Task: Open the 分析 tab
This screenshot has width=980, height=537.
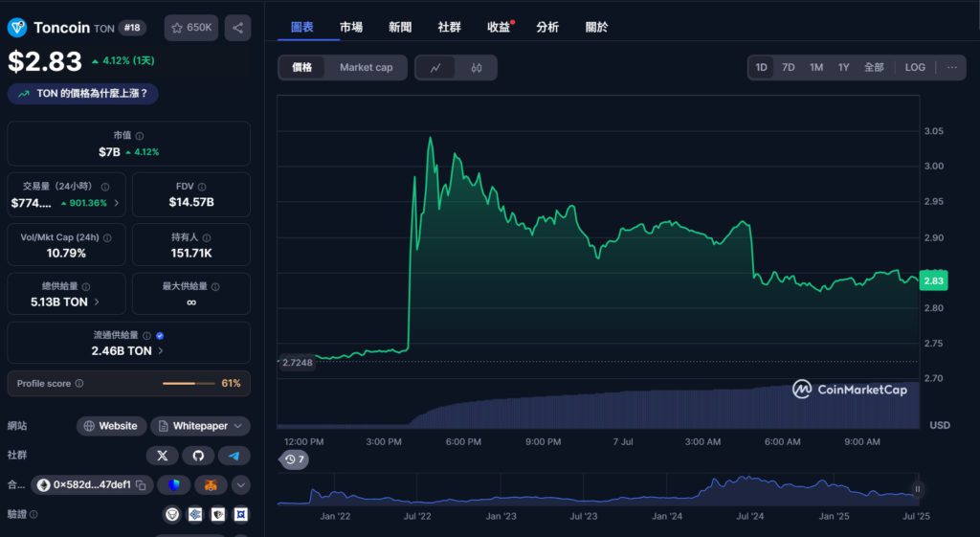Action: (x=547, y=27)
